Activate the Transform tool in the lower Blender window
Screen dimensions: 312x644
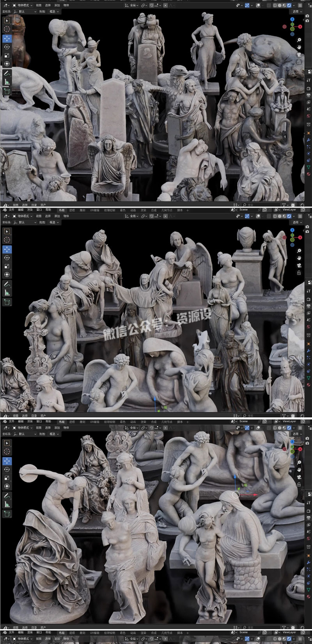7,487
